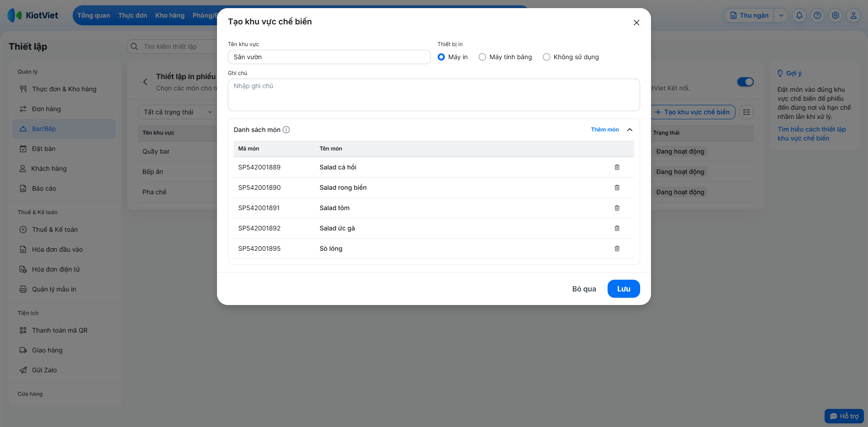Open Đơn hàng settings section
This screenshot has height=427, width=868.
click(x=64, y=109)
